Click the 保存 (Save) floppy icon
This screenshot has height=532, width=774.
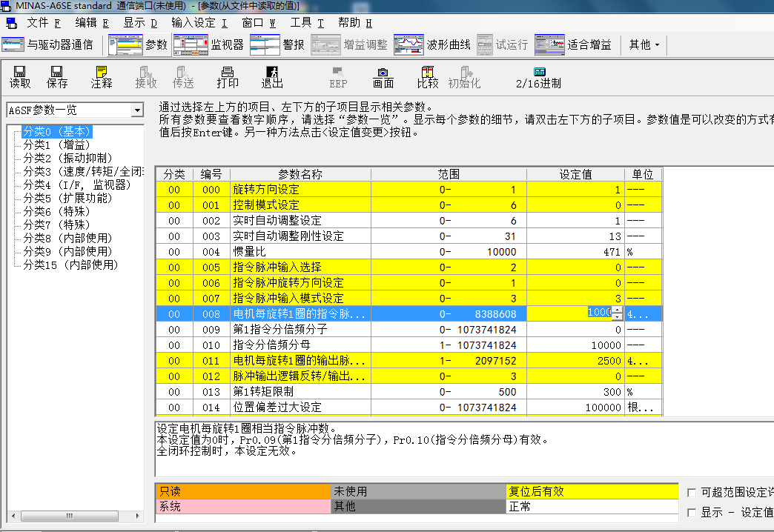pos(57,76)
